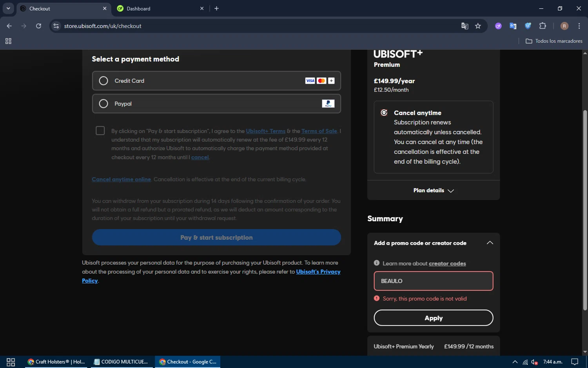The image size is (588, 368).
Task: Open Todos los marcadores folder
Action: [554, 41]
